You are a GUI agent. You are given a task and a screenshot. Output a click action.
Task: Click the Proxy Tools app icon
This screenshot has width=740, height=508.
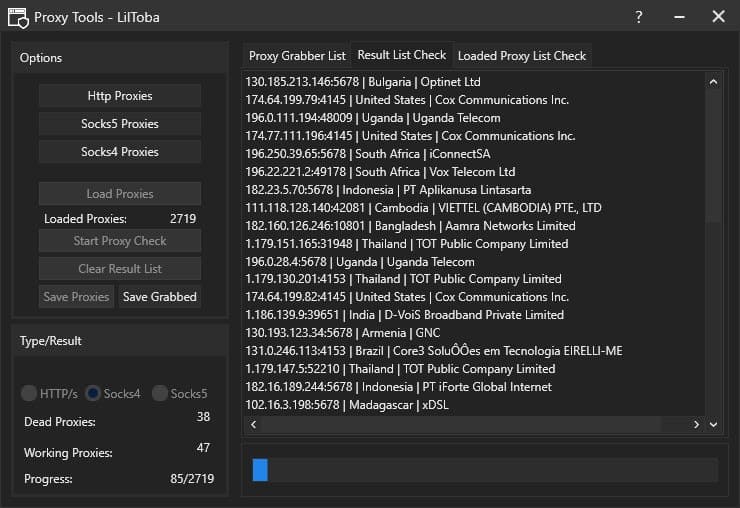(x=18, y=18)
